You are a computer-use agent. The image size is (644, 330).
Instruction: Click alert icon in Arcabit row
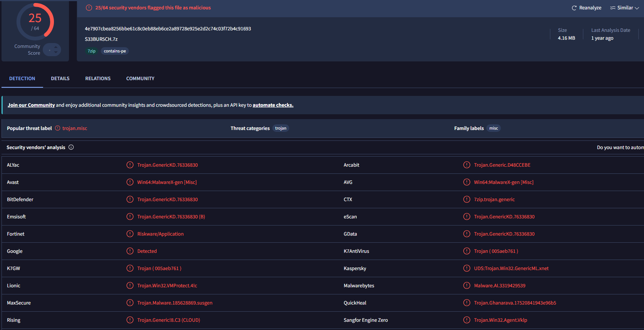click(467, 165)
